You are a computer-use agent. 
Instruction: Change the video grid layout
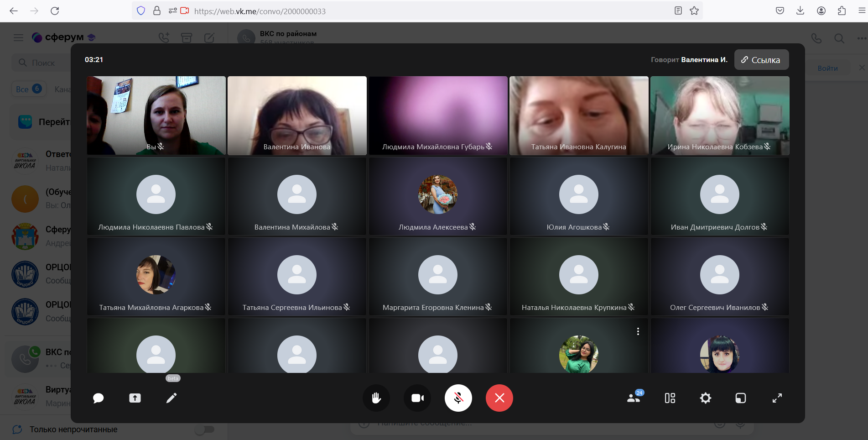[670, 398]
